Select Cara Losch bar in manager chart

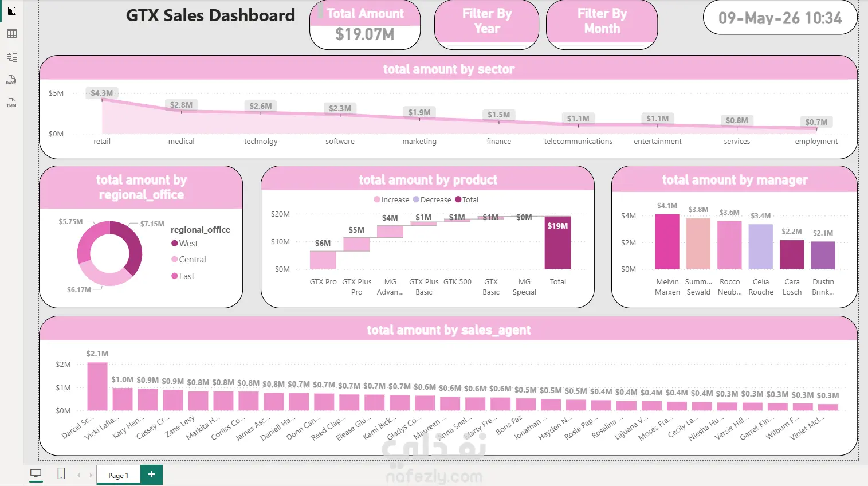point(792,254)
